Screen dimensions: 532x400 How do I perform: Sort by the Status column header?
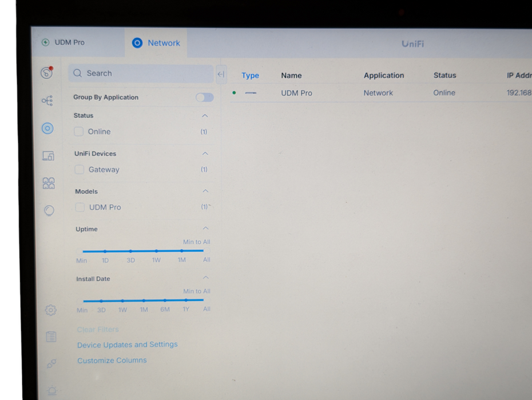(444, 75)
